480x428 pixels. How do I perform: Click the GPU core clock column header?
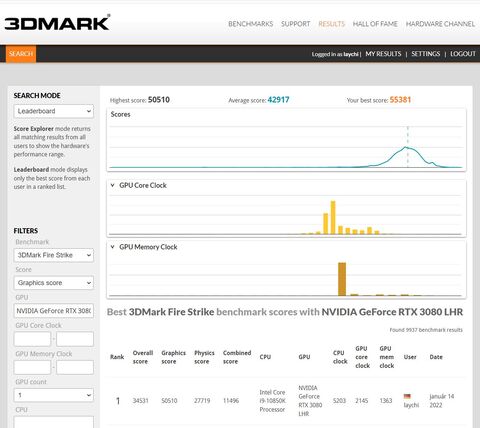tap(362, 357)
